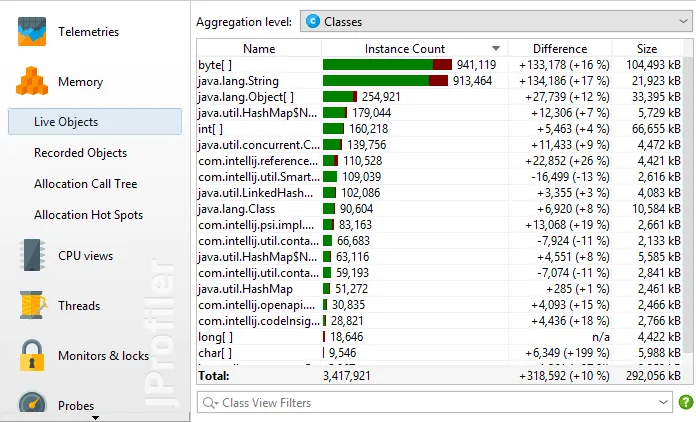Select the com.intellij.psi.impl.... row
The image size is (696, 422).
tap(439, 225)
